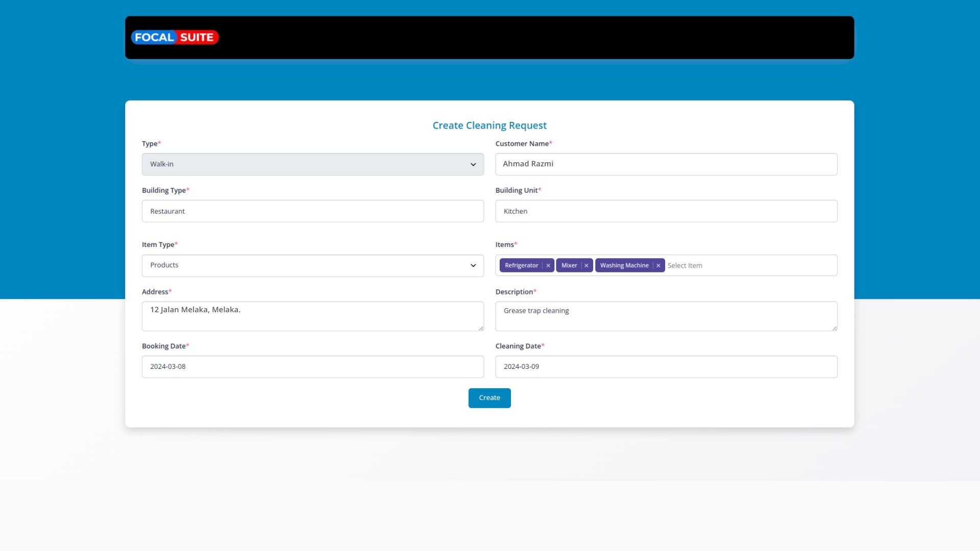The height and width of the screenshot is (551, 980).
Task: Remove the Washing Machine item tag
Action: (658, 266)
